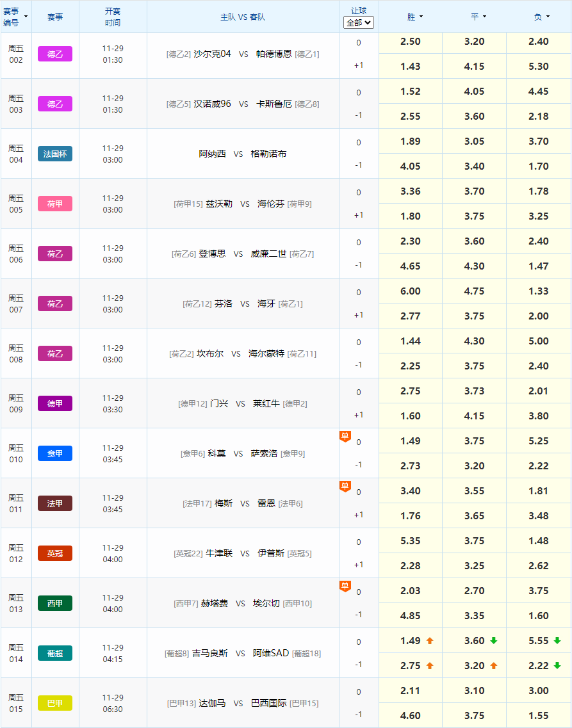This screenshot has height=728, width=572.
Task: Click ranking label [英冠22]
Action: coord(188,553)
